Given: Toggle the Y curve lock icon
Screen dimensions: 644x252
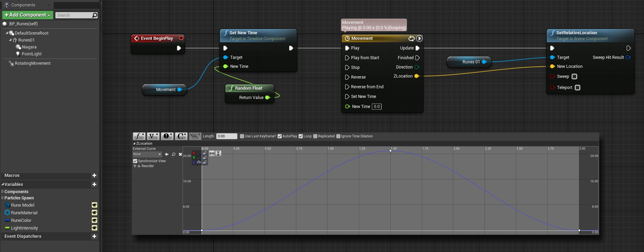Looking at the screenshot, I should click(x=205, y=157).
